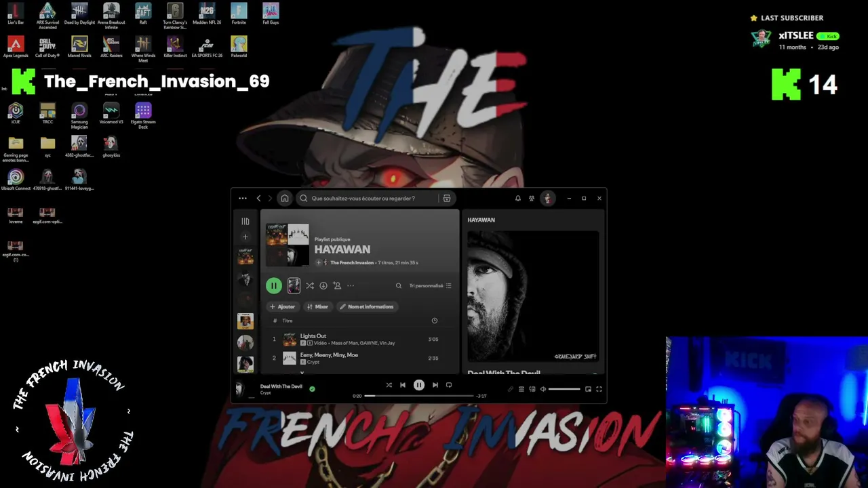
Task: Toggle playlist shuffle beside the download icon
Action: click(x=310, y=286)
